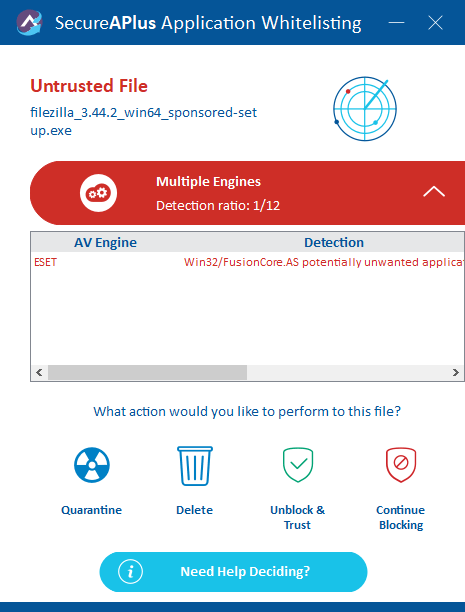Viewport: 465px width, 612px height.
Task: Click the red Continue Blocking shield icon
Action: 401,465
